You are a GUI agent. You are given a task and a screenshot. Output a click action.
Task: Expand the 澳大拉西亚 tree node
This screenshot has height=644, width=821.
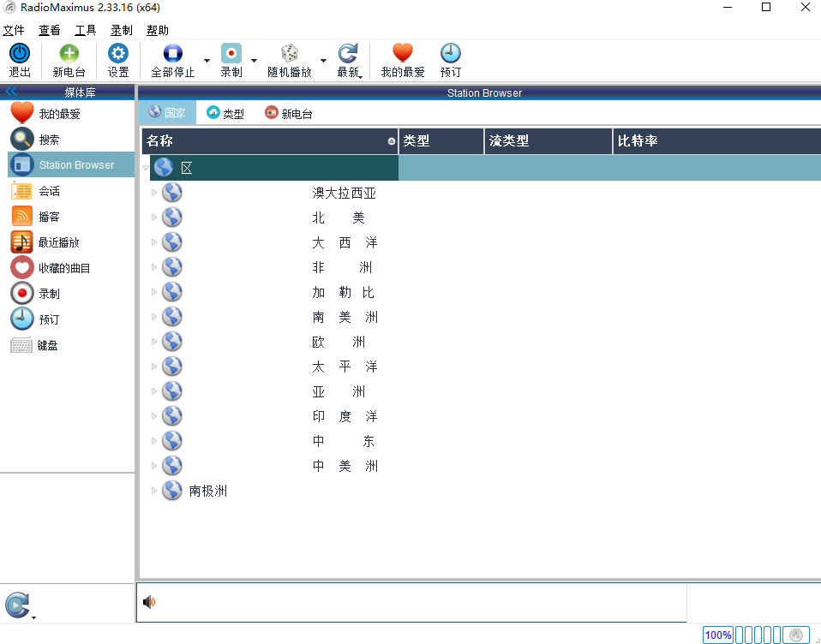pos(154,193)
